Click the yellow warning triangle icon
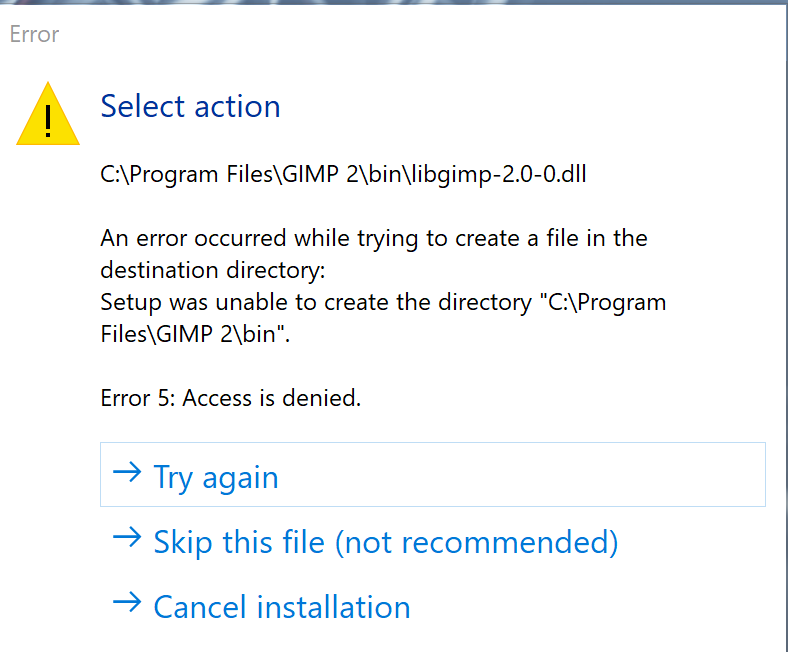Screen dimensions: 788x652 coord(48,114)
